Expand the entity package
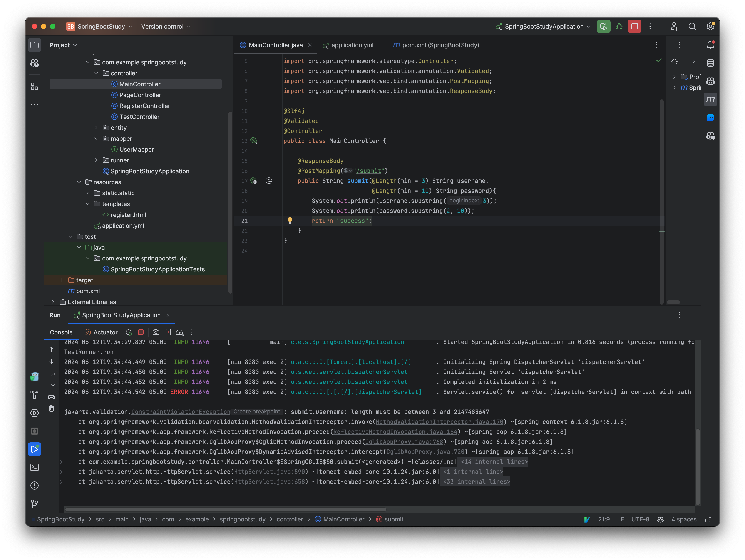 pyautogui.click(x=97, y=128)
